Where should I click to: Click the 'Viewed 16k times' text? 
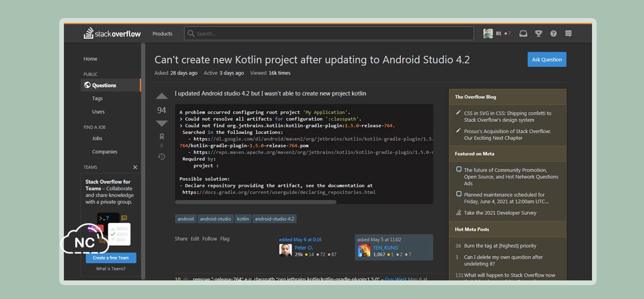coord(270,73)
